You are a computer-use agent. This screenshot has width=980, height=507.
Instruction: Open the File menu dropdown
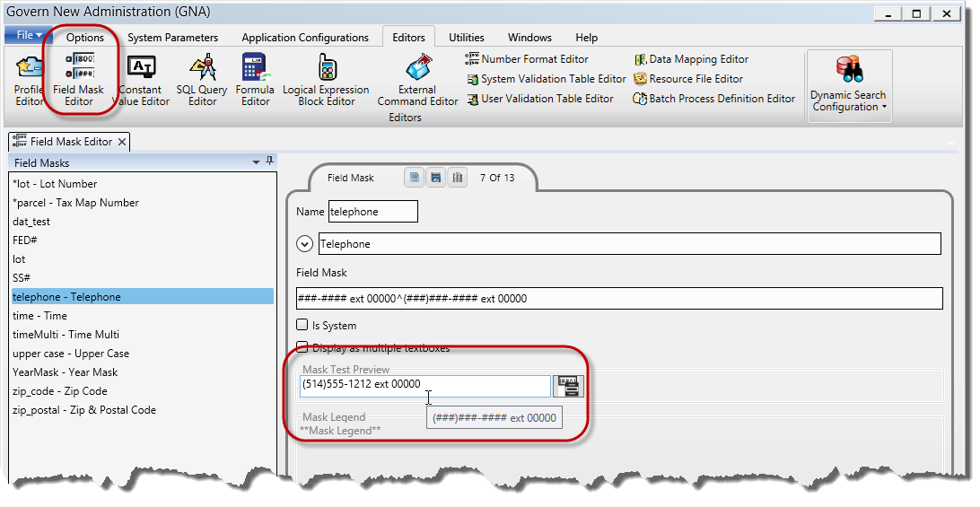(30, 36)
